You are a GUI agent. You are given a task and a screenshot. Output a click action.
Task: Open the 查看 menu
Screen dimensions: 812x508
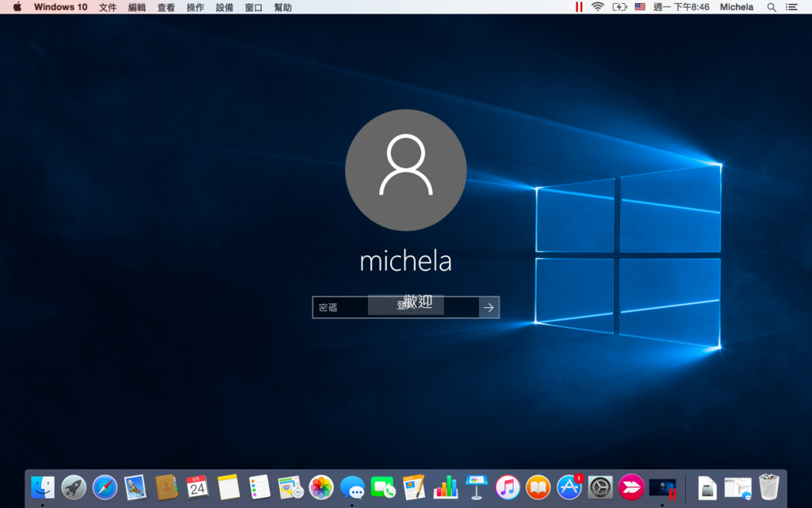pos(167,7)
